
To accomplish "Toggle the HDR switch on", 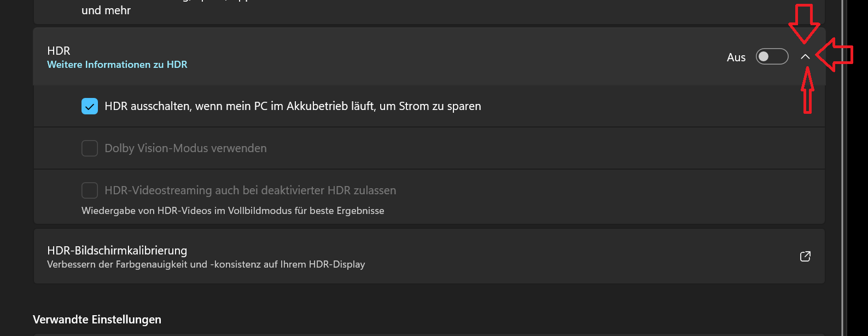I will pyautogui.click(x=772, y=56).
